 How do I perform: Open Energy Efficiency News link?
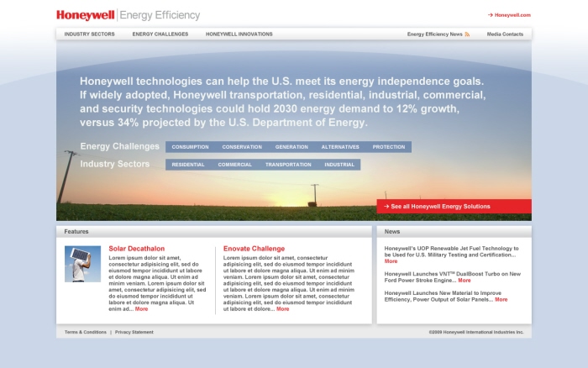(x=434, y=34)
